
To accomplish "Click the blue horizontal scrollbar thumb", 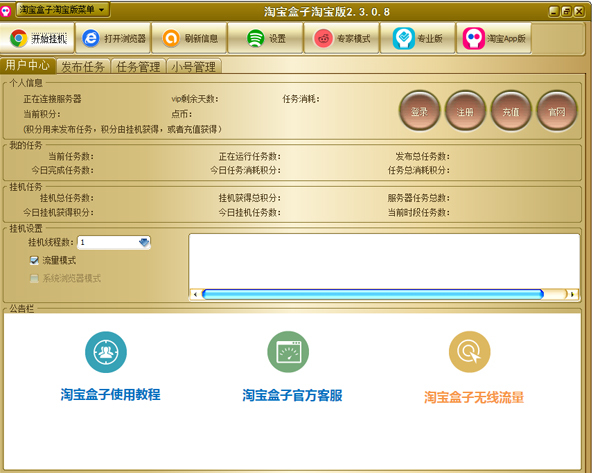I will click(x=373, y=294).
